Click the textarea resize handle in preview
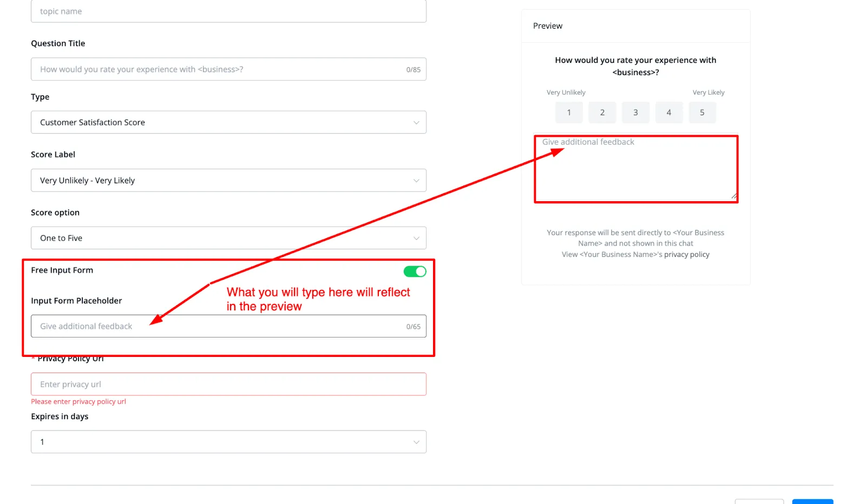Viewport: 866px width, 504px height. pyautogui.click(x=734, y=196)
